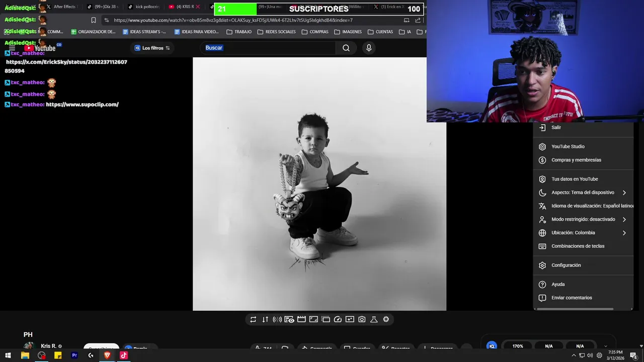This screenshot has height=362, width=644.
Task: Open the CUENTAS bookmarks folder
Action: [380, 32]
